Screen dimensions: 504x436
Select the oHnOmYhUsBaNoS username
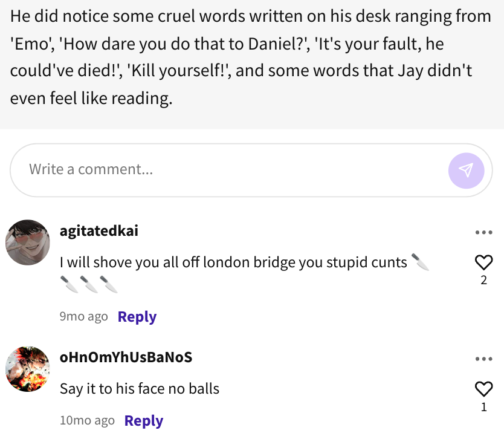(126, 357)
